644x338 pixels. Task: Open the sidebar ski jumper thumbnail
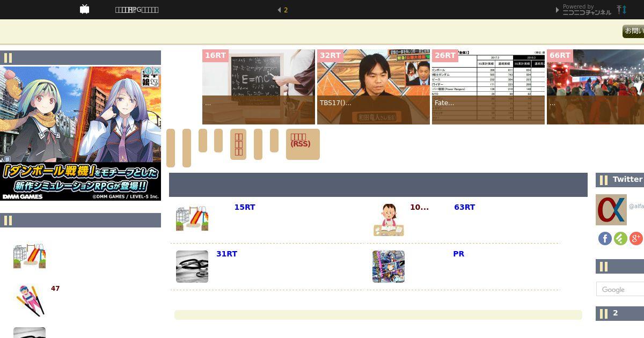[x=30, y=300]
